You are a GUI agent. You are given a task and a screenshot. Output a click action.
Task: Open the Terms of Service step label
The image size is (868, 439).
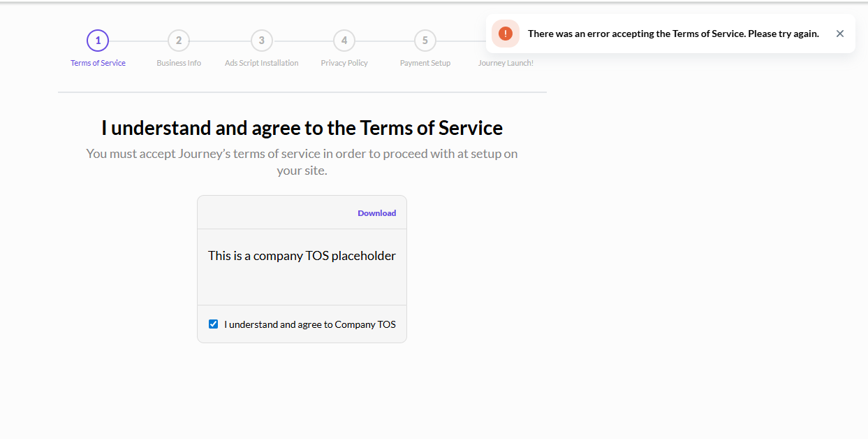(x=98, y=63)
